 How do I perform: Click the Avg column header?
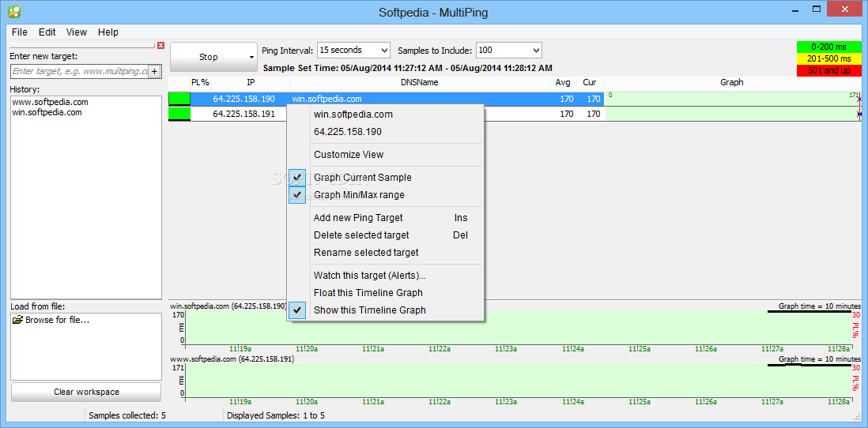pyautogui.click(x=563, y=82)
